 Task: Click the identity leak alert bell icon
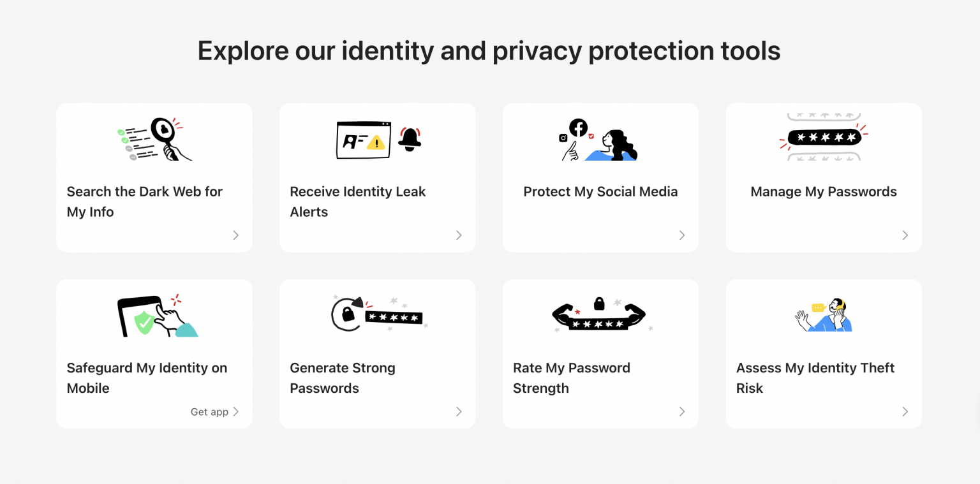tap(409, 138)
